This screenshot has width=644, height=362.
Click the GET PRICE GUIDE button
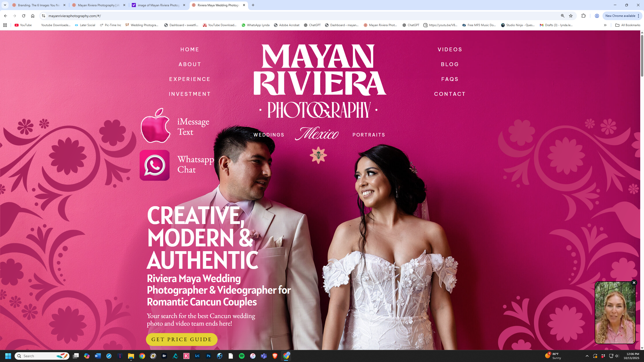click(x=182, y=339)
